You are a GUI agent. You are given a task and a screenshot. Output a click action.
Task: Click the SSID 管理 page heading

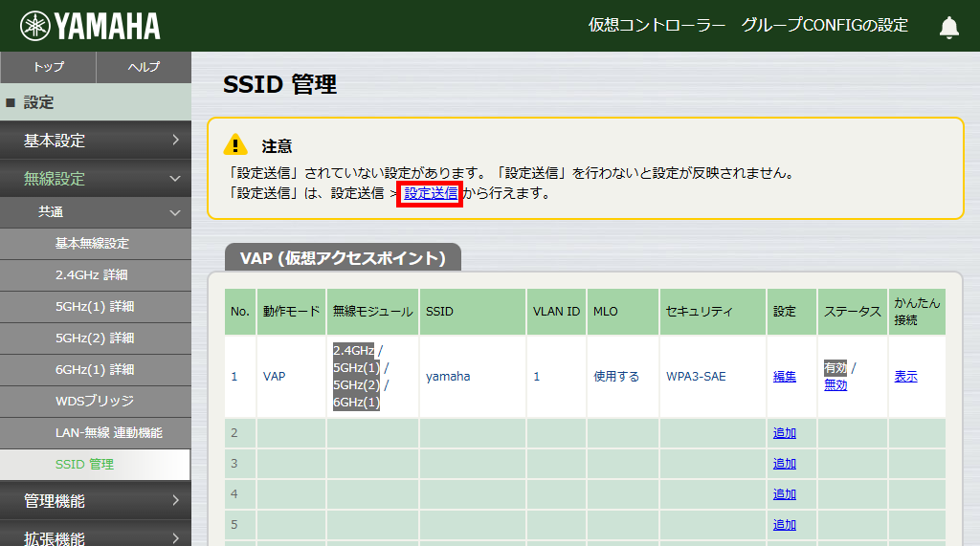pyautogui.click(x=280, y=84)
